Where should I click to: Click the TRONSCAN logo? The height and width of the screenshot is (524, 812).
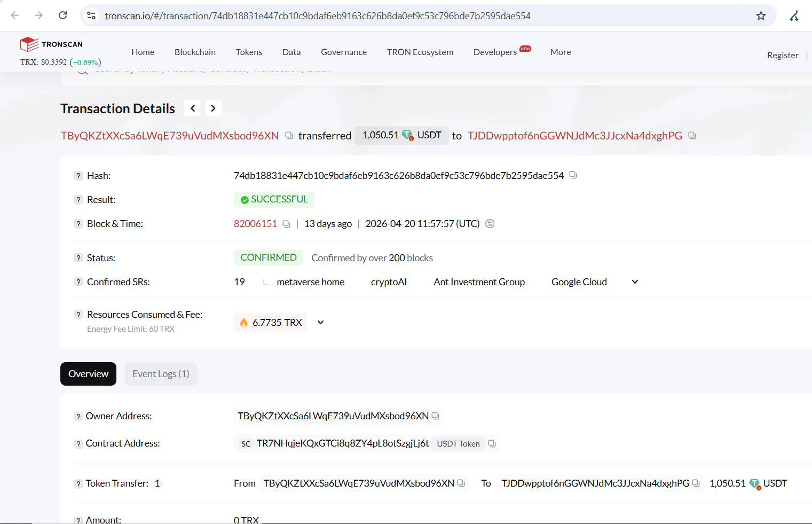tap(51, 44)
